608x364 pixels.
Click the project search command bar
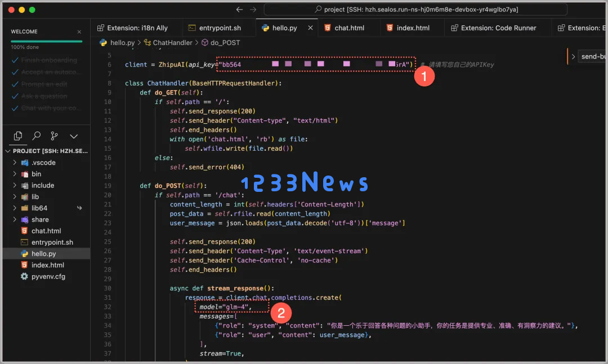[415, 10]
